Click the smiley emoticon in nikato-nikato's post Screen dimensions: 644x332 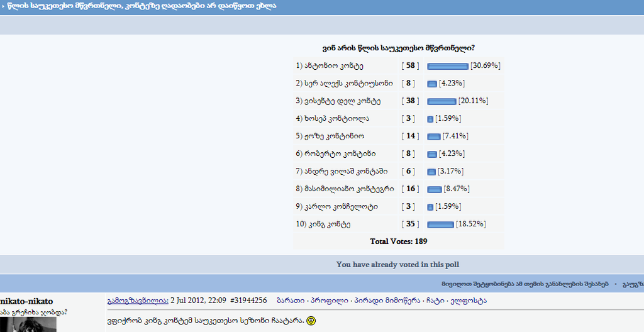311,321
